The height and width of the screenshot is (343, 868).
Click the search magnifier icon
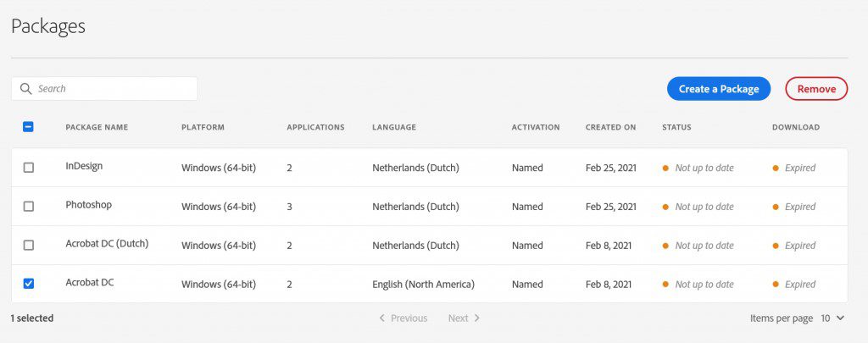pos(26,89)
